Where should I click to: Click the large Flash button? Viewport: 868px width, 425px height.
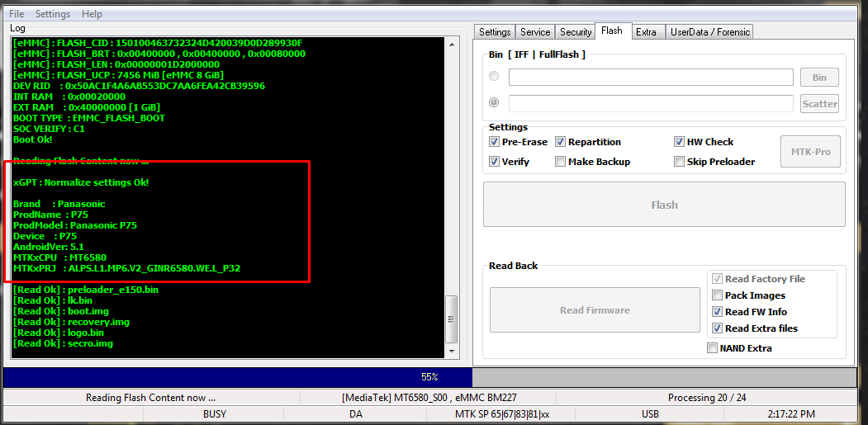664,205
